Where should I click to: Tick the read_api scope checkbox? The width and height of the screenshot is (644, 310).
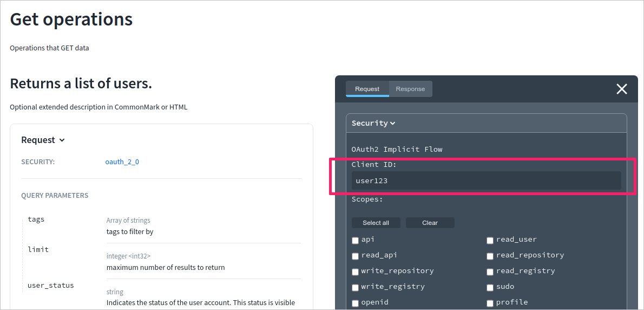pyautogui.click(x=356, y=256)
